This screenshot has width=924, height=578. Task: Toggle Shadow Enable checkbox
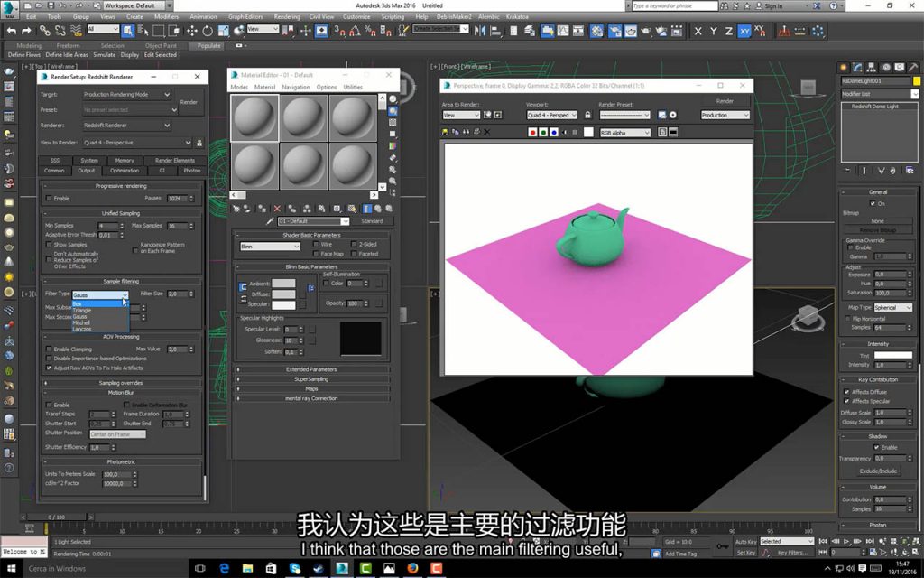point(876,447)
